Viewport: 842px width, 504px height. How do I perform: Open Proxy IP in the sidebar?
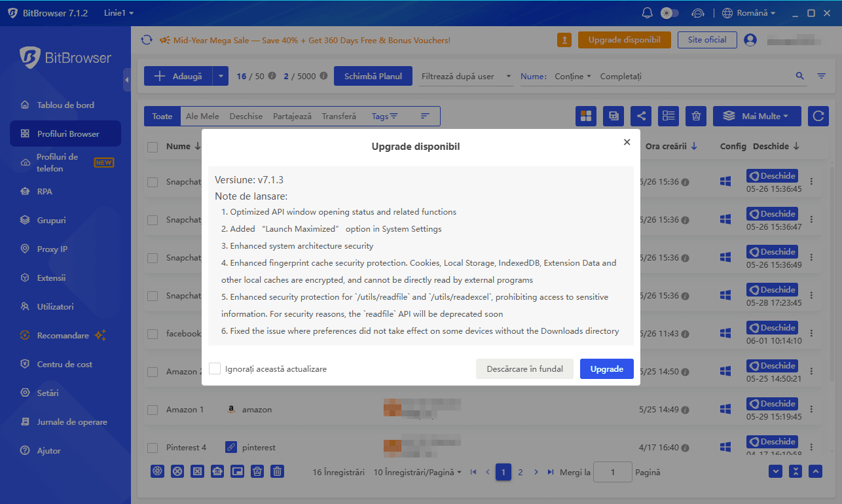(65, 249)
